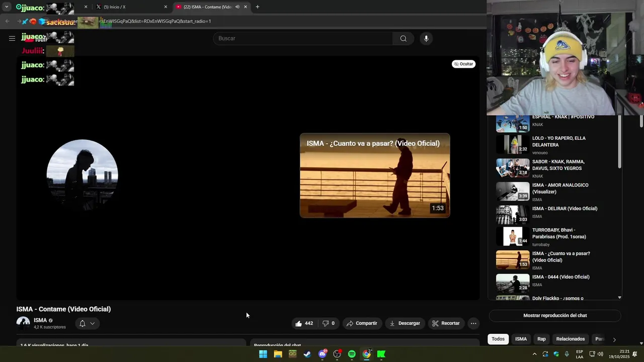Open ISMA - AMOR ANALOGICO (Visualizer) title
644x362 pixels.
coord(560,189)
